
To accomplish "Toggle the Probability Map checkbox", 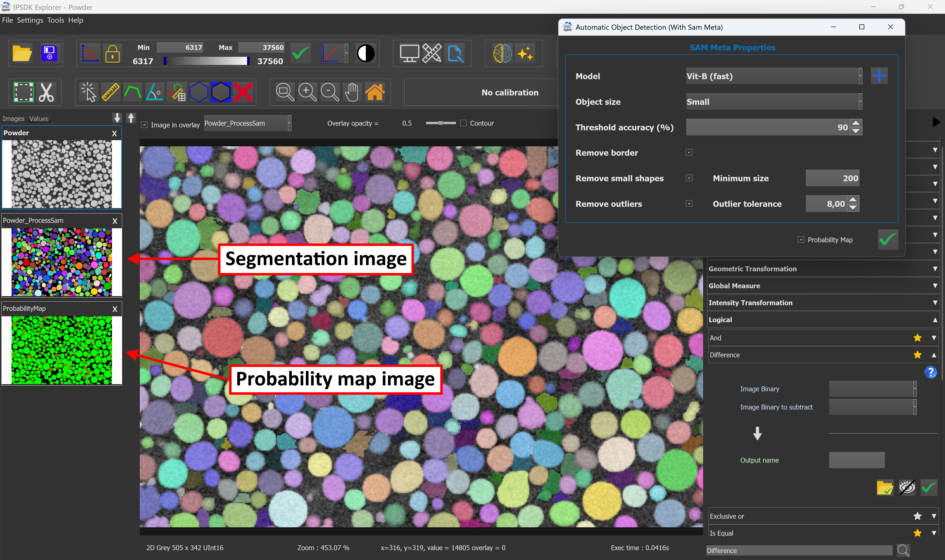I will [x=801, y=240].
